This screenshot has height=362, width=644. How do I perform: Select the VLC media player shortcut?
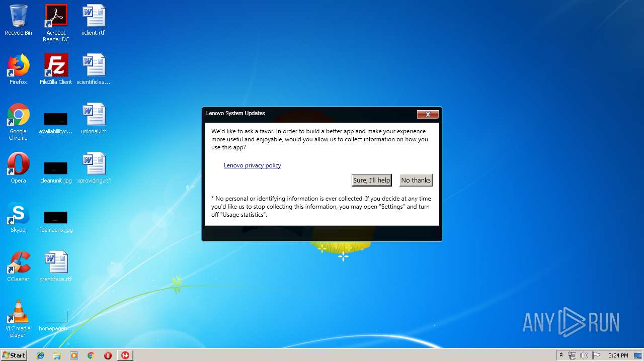point(18,319)
